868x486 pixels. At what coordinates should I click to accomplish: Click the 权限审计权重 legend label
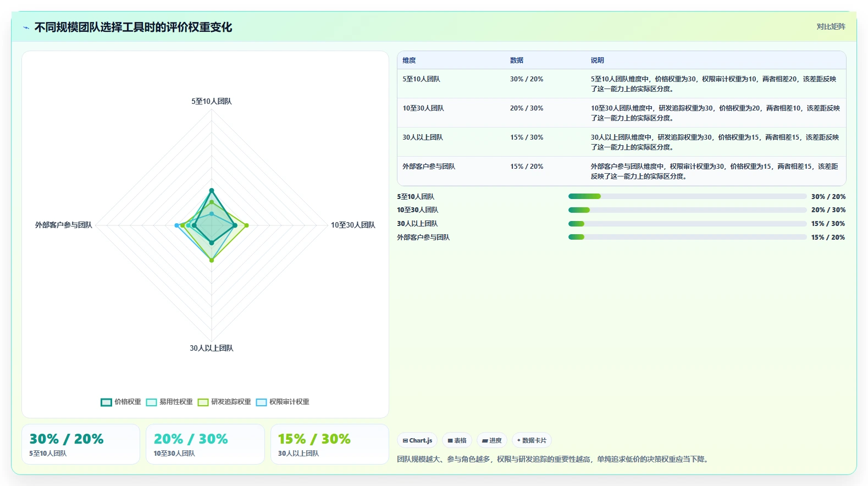pos(289,402)
